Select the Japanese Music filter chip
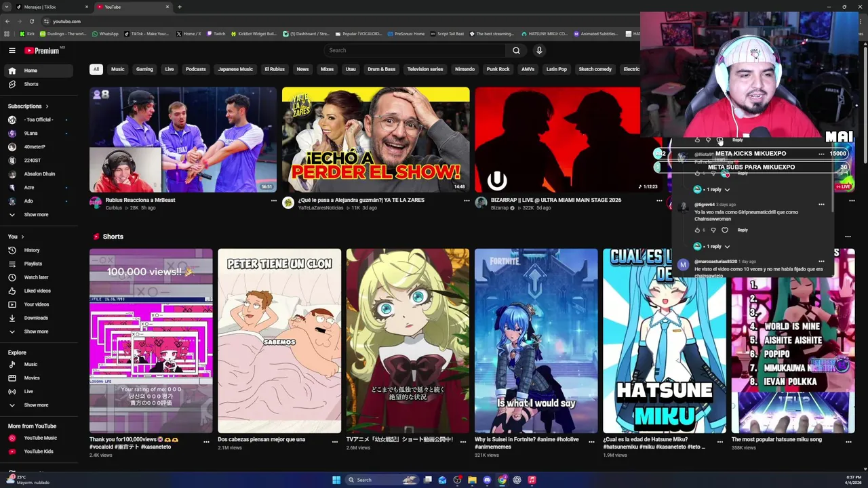 click(235, 69)
